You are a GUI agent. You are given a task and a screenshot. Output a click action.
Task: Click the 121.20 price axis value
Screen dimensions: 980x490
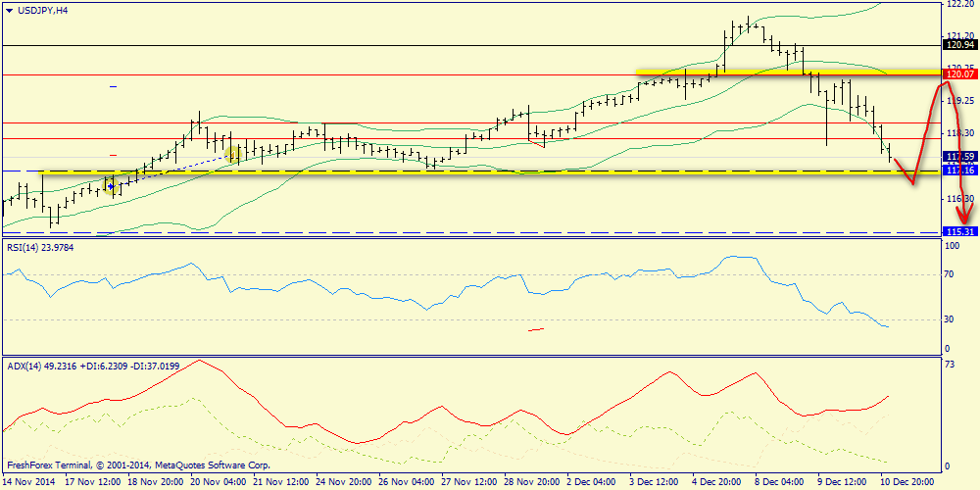click(x=959, y=35)
